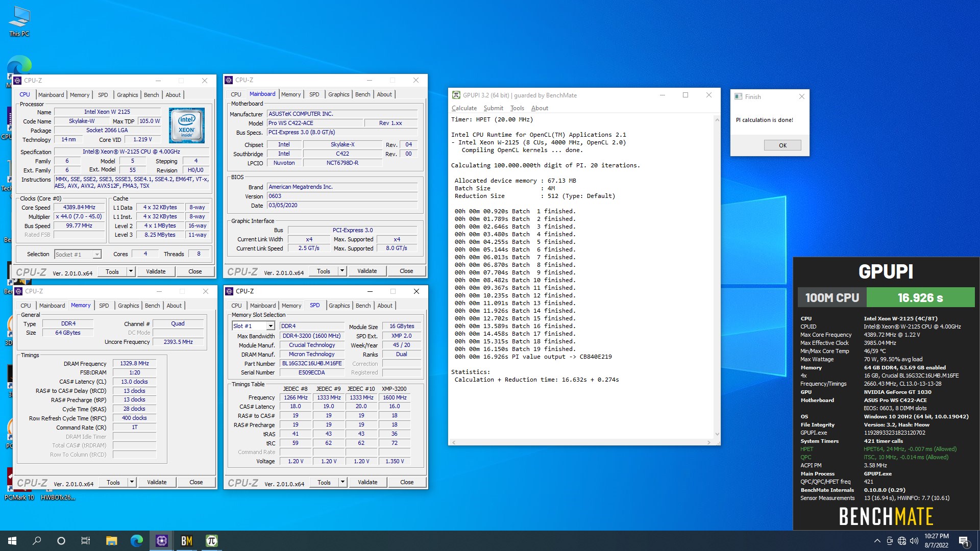This screenshot has height=551, width=980.
Task: Open Tools arrow in CPU-Z CPU window
Action: pos(131,272)
